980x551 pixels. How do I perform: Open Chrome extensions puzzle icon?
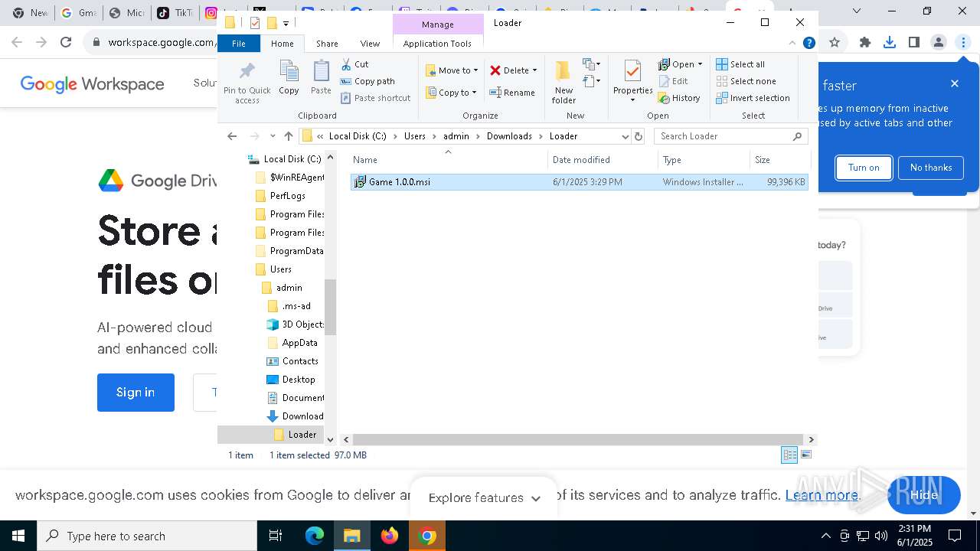pyautogui.click(x=865, y=43)
